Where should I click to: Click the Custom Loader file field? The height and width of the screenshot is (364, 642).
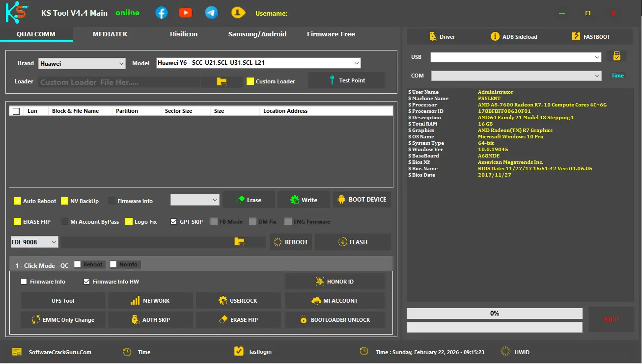tap(119, 82)
